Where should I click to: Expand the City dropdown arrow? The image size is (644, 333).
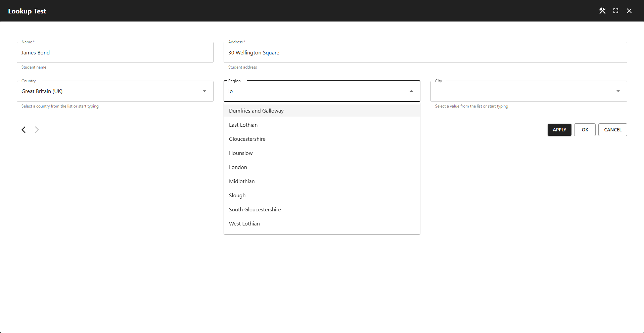coord(618,91)
